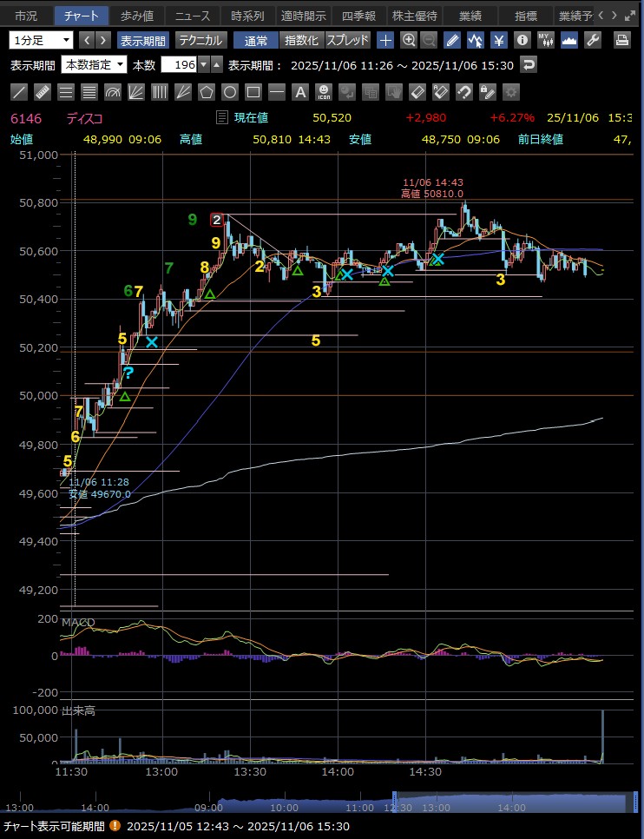The width and height of the screenshot is (644, 839).
Task: Open the 1分足 timeframe dropdown
Action: [x=41, y=40]
